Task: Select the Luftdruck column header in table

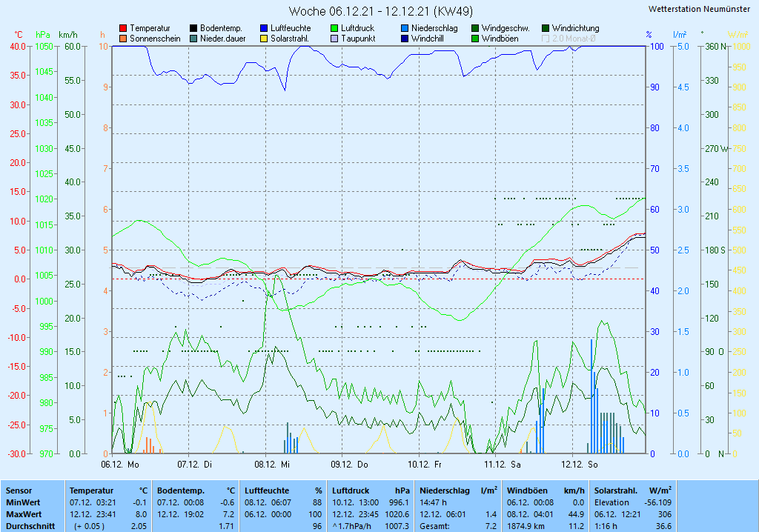Action: (349, 491)
